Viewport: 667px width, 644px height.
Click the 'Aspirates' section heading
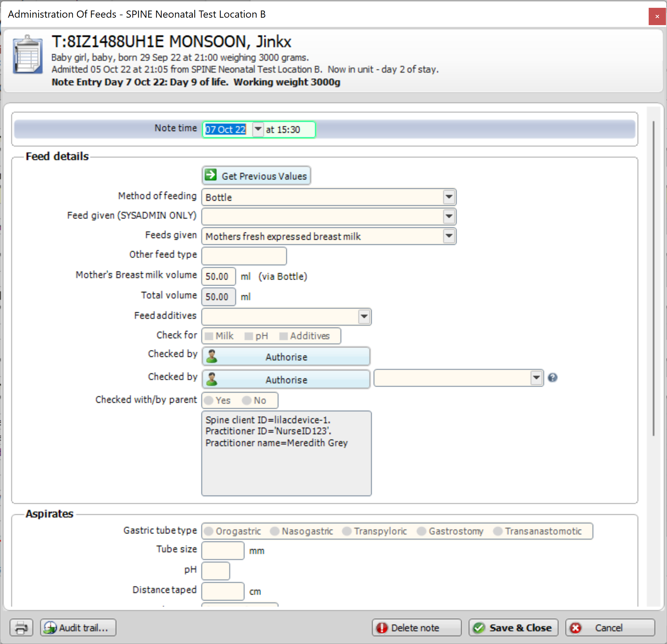pyautogui.click(x=50, y=514)
